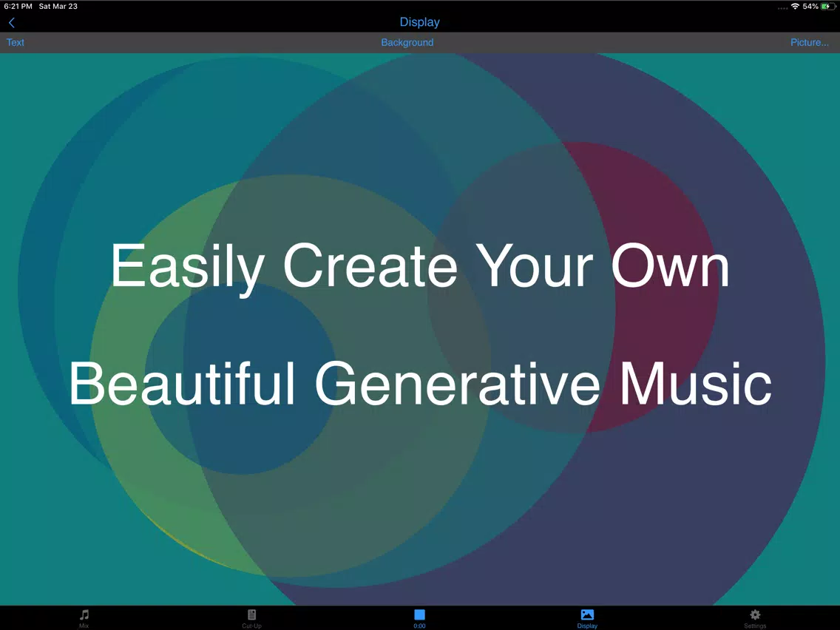Open the Settings tab

click(x=755, y=619)
